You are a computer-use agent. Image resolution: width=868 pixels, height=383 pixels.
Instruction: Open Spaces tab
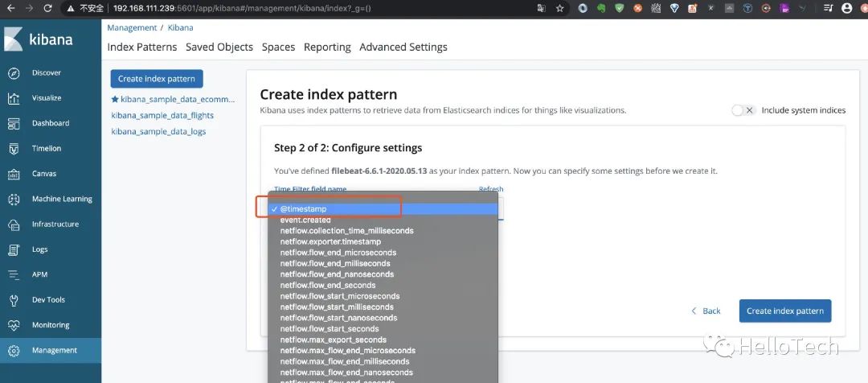point(278,47)
